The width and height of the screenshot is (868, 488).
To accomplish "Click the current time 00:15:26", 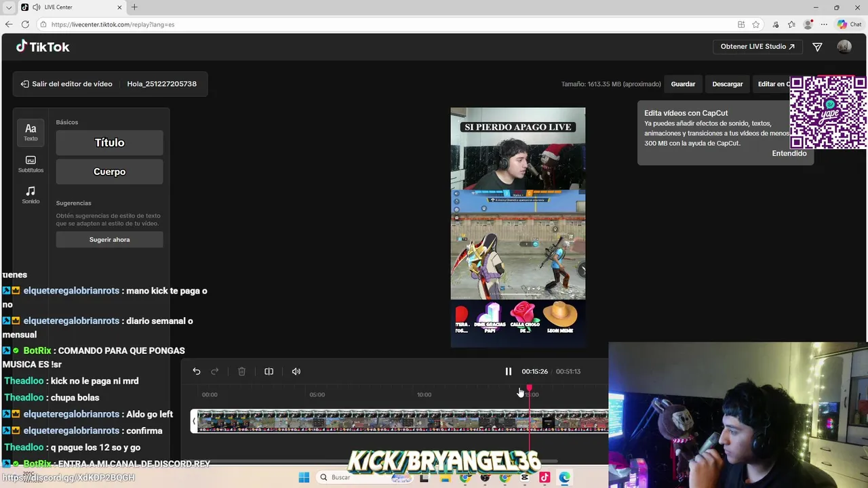I will click(534, 371).
